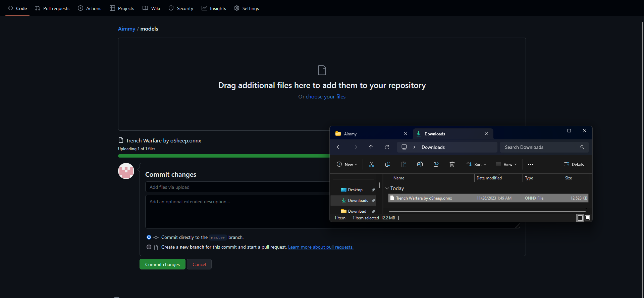Go forward in Explorer navigation
This screenshot has height=298, width=644.
(355, 147)
